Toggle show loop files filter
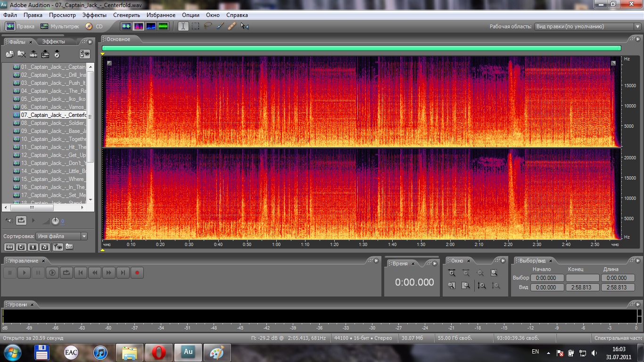644x362 pixels. 21,247
